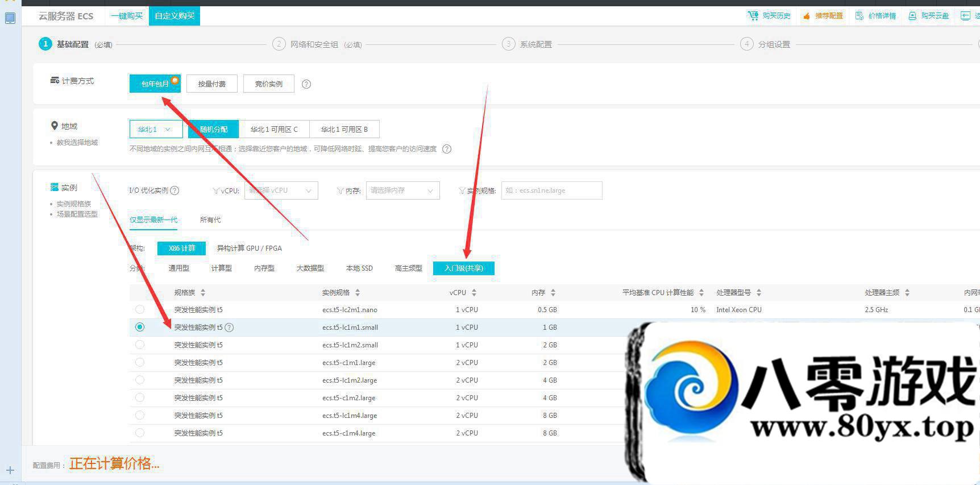Select 按量付费 billing method
980x485 pixels.
pyautogui.click(x=212, y=84)
